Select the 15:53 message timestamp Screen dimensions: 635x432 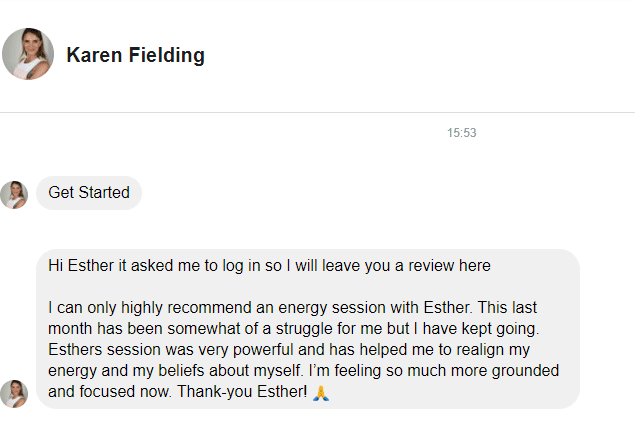click(462, 133)
